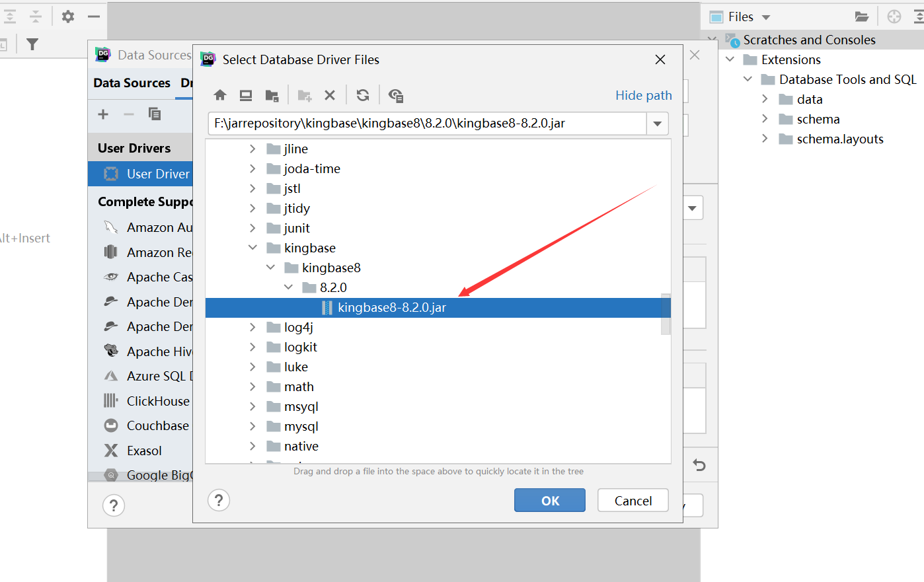Select Exasol driver
The image size is (924, 582).
(140, 451)
